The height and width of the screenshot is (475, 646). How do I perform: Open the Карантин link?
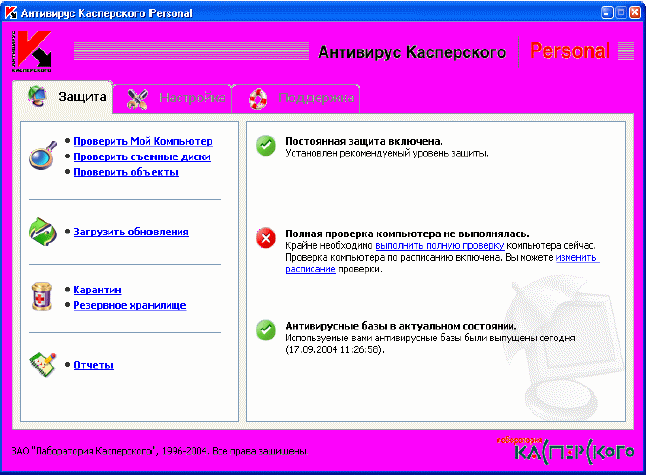point(97,290)
